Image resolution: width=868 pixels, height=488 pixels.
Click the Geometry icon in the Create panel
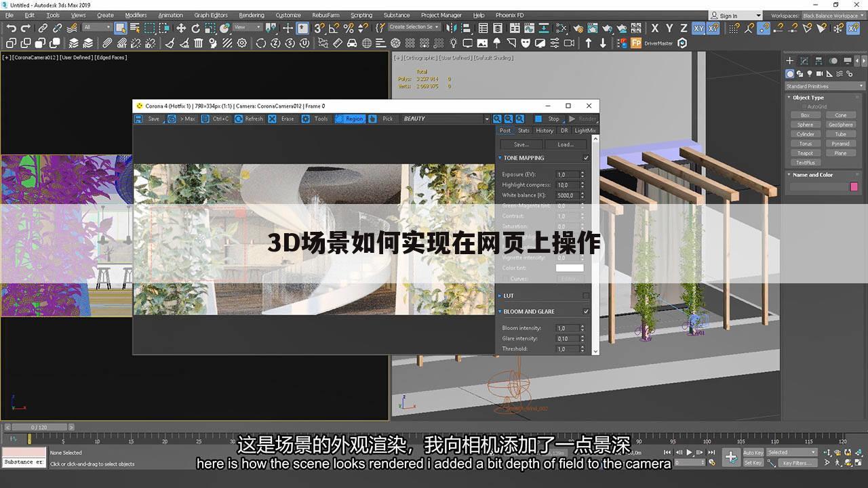pos(790,74)
